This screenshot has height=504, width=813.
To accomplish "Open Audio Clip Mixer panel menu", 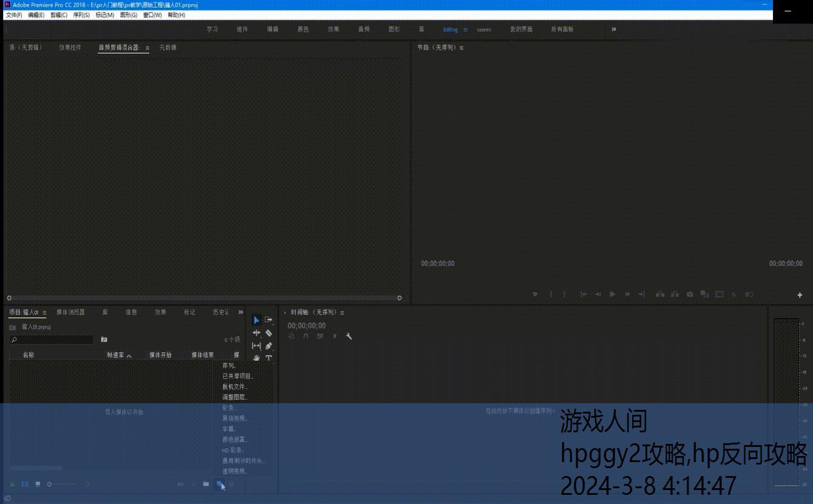I will pos(147,48).
